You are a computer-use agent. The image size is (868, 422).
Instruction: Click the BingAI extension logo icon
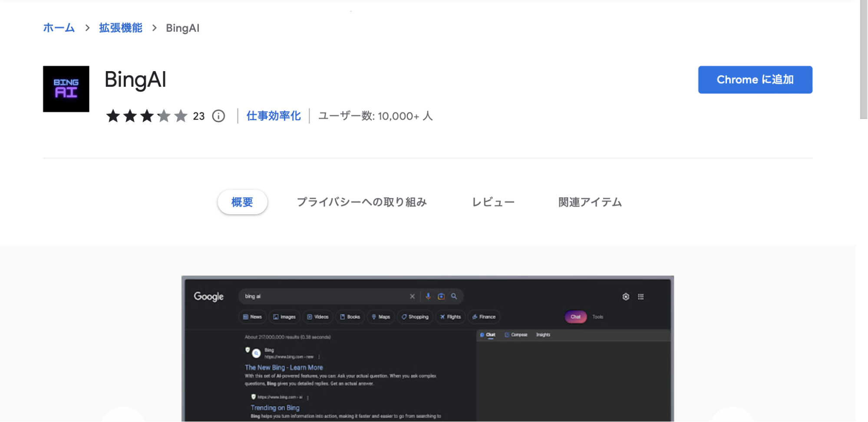point(66,89)
